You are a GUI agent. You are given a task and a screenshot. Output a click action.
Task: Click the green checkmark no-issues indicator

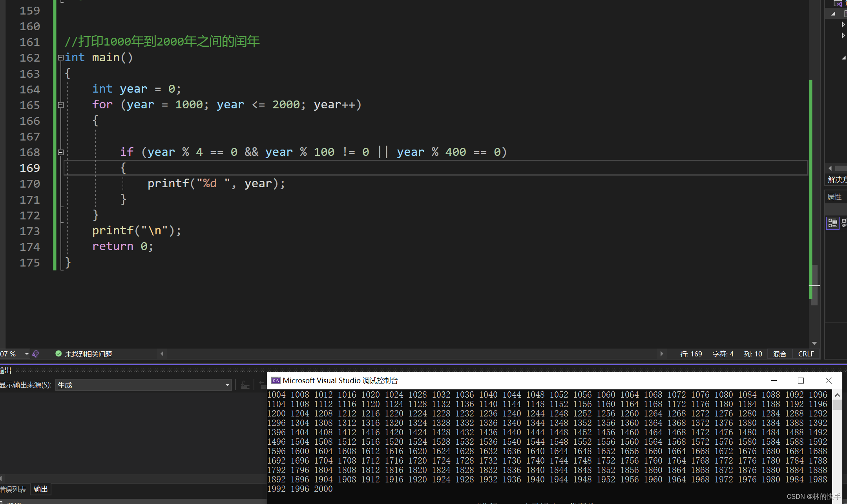point(58,354)
